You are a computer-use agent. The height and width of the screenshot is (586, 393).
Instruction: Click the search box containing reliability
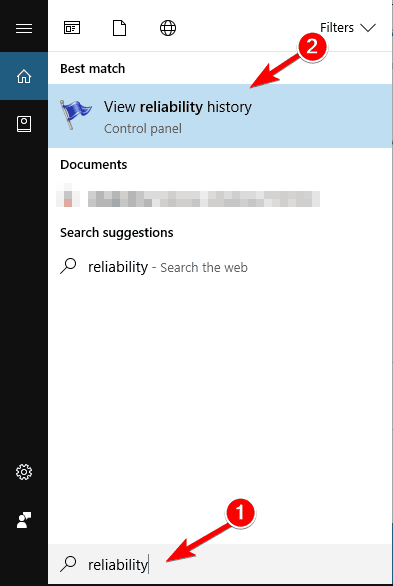pos(220,564)
